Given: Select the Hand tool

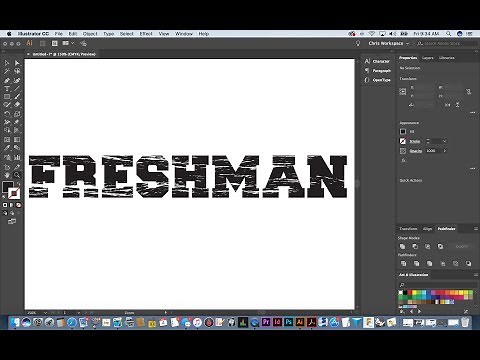Looking at the screenshot, I should tap(7, 175).
